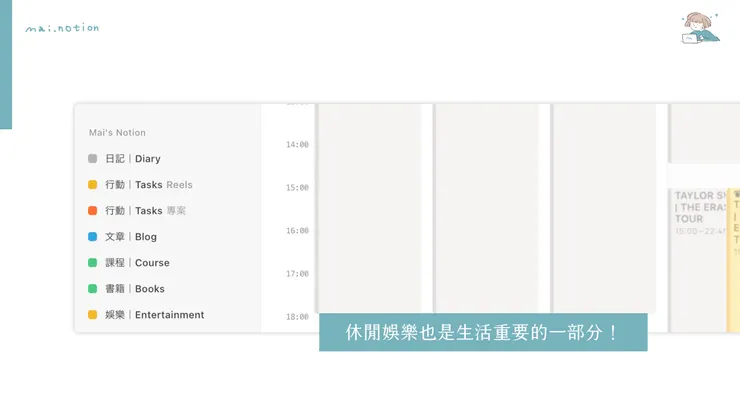
Task: Click the 16:00 time label
Action: 297,230
